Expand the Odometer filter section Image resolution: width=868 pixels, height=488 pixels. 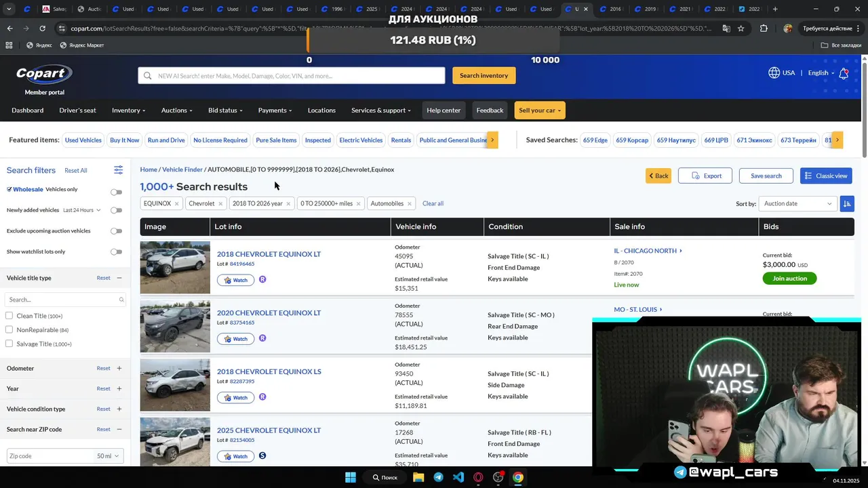coord(119,368)
